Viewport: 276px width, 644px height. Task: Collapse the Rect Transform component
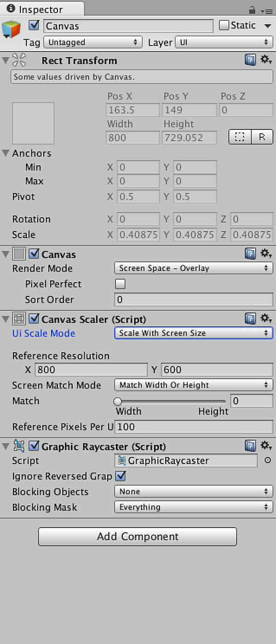(x=5, y=60)
